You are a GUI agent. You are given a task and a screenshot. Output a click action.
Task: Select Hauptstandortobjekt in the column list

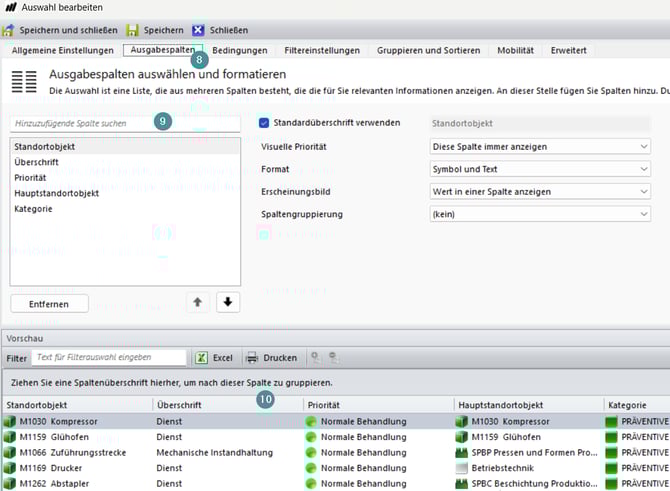tap(124, 193)
